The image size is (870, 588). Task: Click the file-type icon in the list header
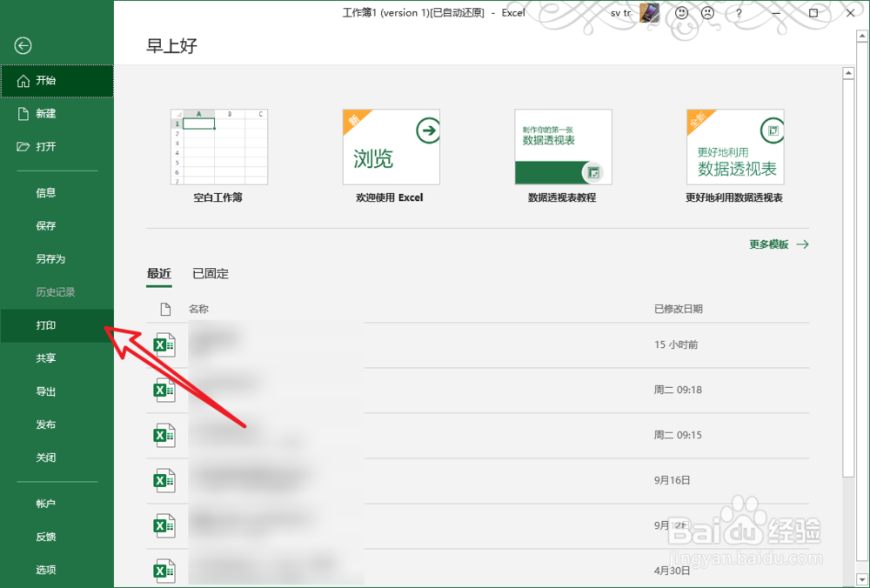tap(164, 309)
